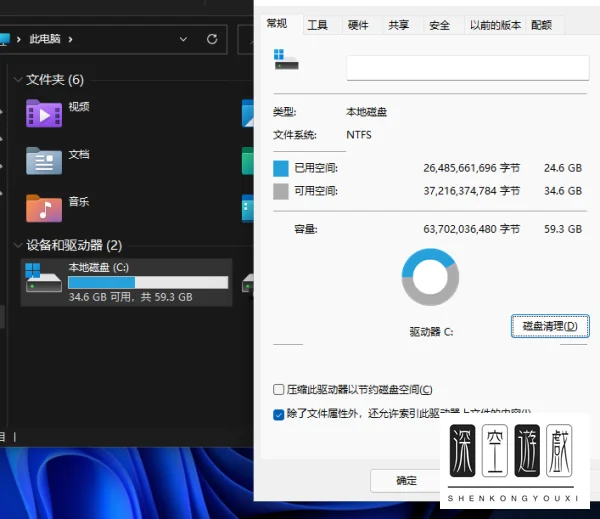Open the 音乐 music folder icon

point(44,208)
